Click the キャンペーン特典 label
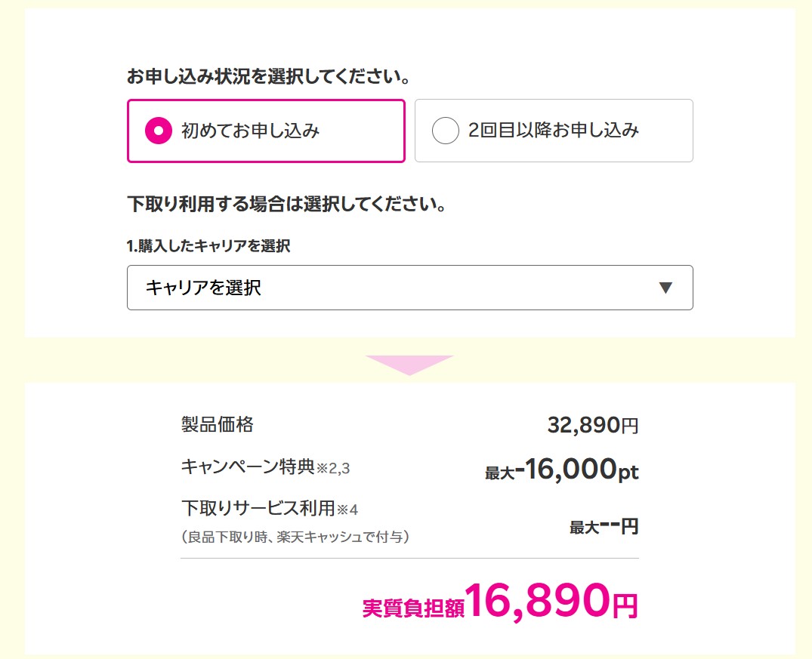The width and height of the screenshot is (812, 659). click(248, 467)
